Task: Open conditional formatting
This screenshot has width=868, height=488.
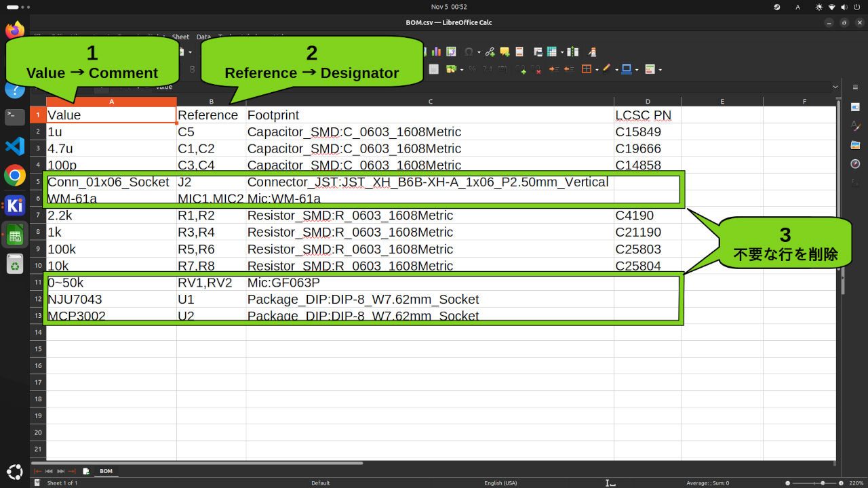Action: tap(650, 69)
